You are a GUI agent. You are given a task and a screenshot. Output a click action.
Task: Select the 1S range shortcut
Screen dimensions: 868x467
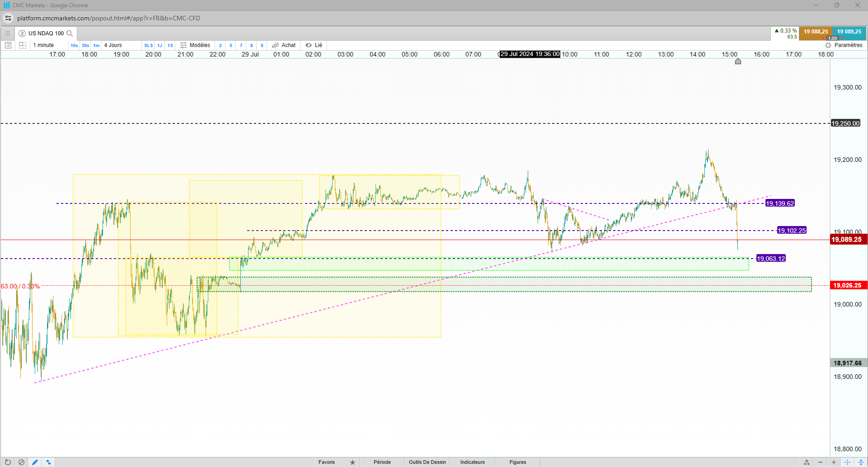click(x=170, y=45)
